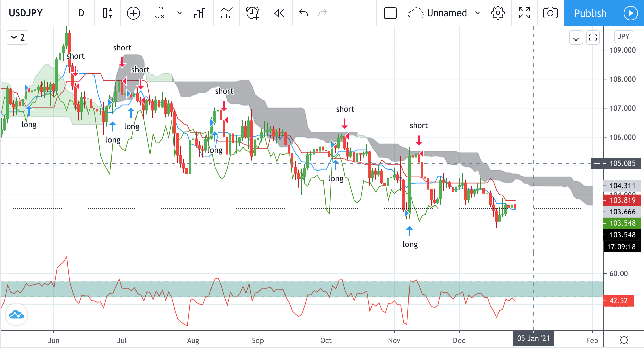Toggle fullscreen mode
Image resolution: width=644 pixels, height=349 pixels.
coord(524,13)
